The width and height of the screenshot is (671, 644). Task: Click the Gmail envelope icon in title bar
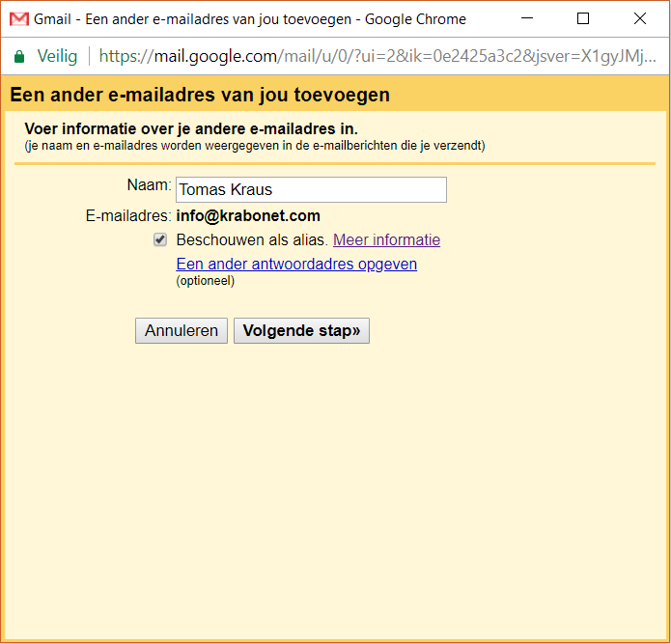(x=18, y=19)
